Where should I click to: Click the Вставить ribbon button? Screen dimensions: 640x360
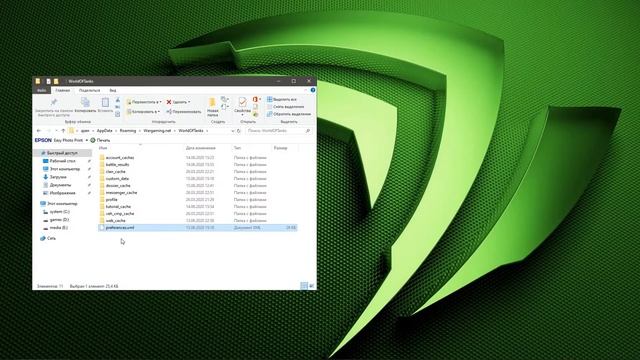click(x=105, y=105)
